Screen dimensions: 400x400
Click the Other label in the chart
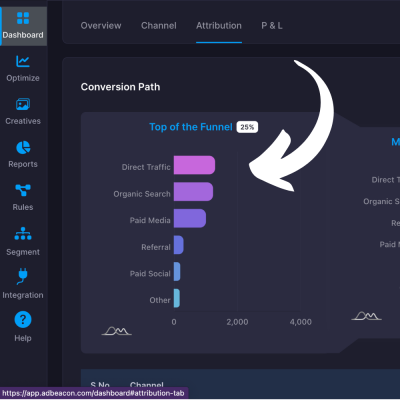[x=160, y=300]
